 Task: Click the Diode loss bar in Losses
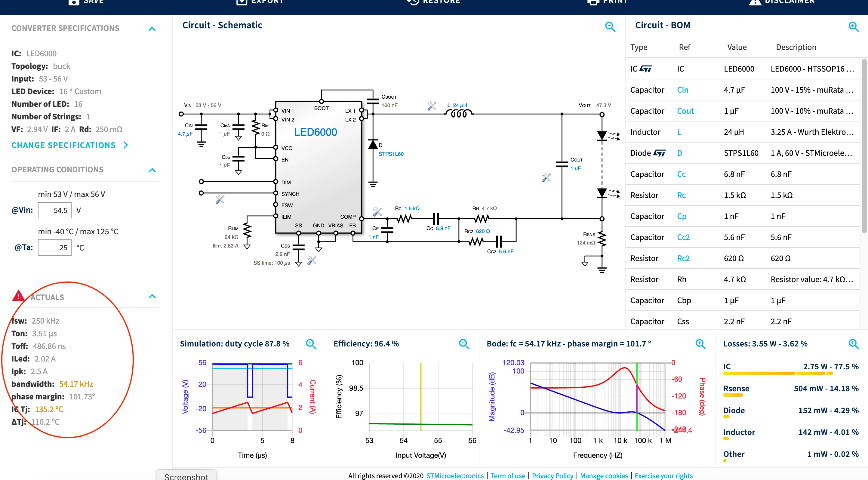coord(726,417)
